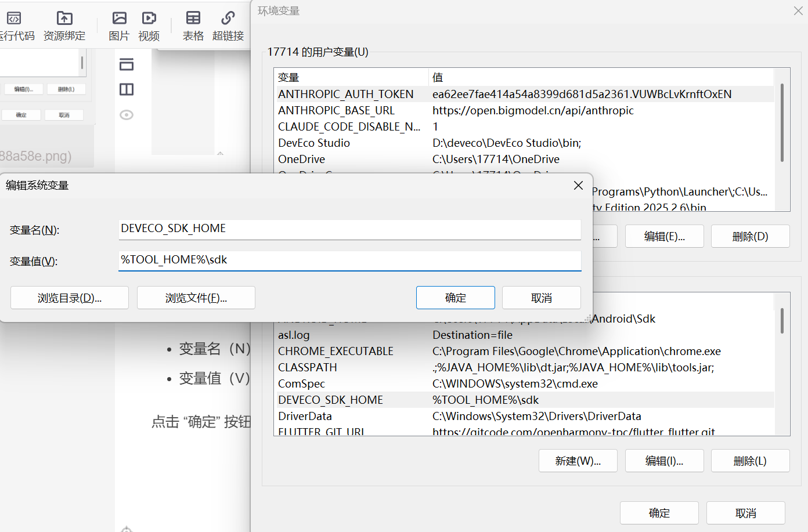Select the asl.log system variable row
808x532 pixels.
[x=524, y=335]
